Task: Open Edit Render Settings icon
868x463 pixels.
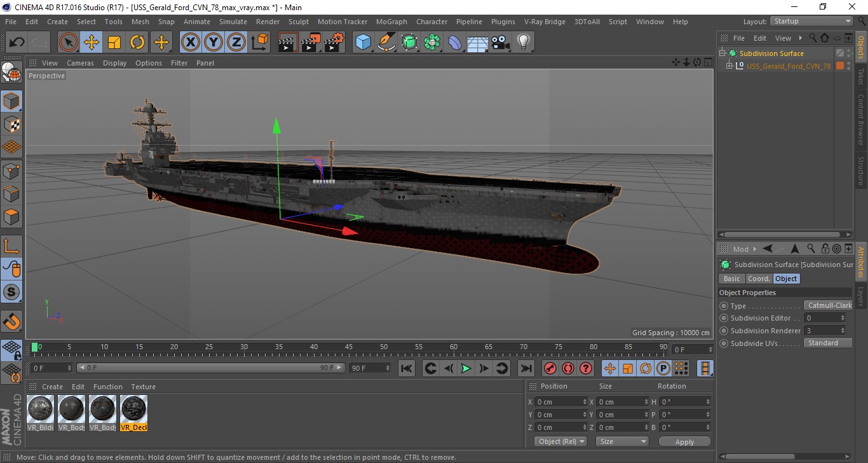Action: point(334,43)
